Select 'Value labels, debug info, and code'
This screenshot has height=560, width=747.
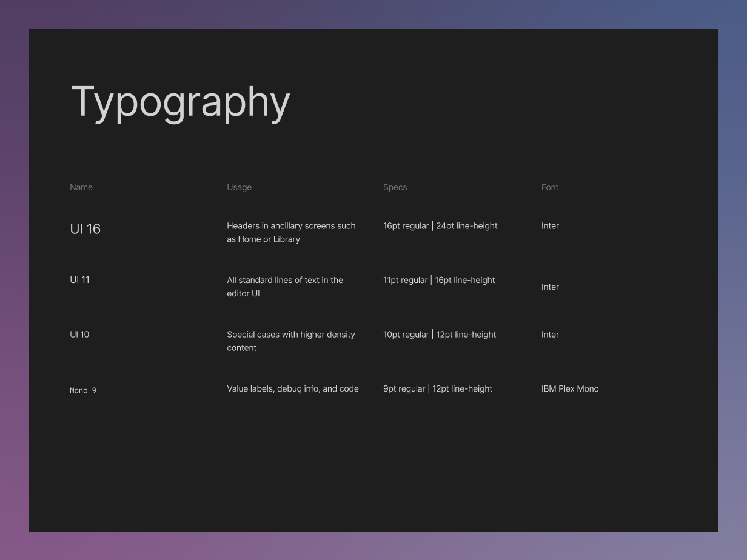tap(293, 389)
